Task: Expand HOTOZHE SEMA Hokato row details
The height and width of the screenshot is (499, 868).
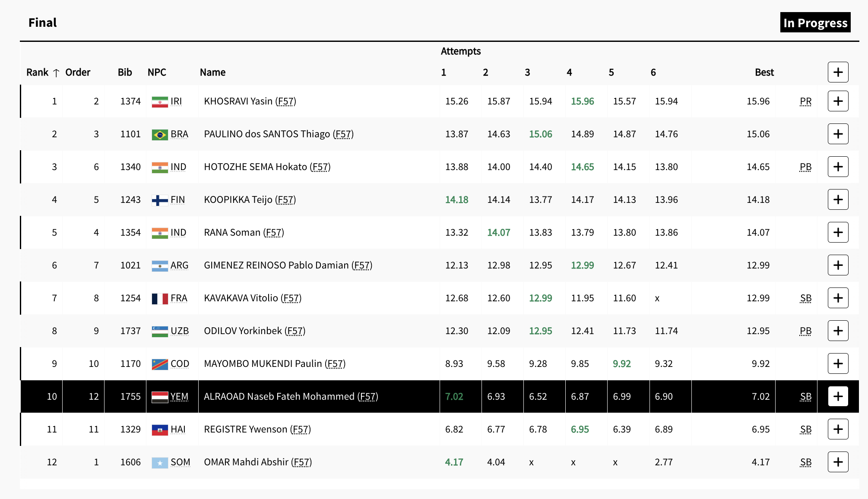Action: tap(838, 167)
